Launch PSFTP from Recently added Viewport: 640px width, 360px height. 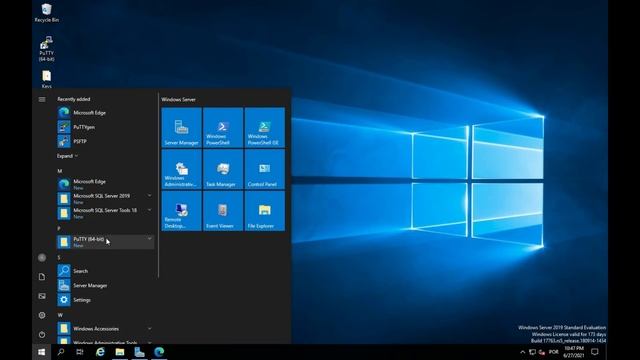(x=105, y=141)
